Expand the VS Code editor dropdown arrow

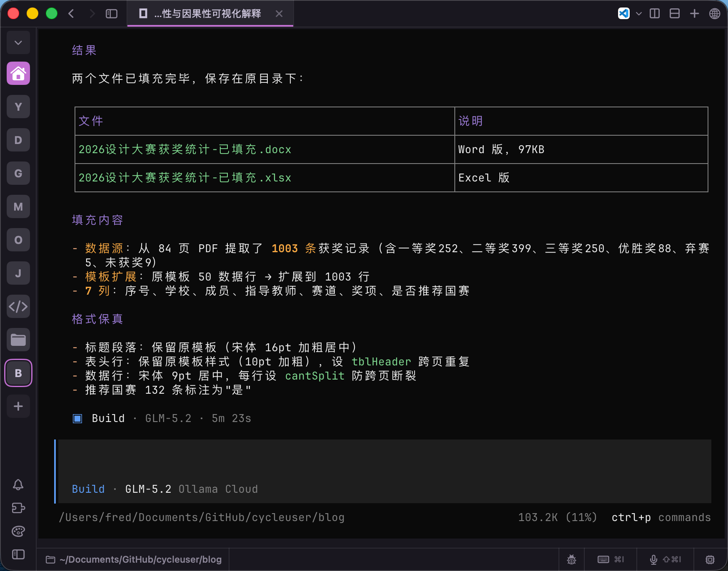pos(639,14)
